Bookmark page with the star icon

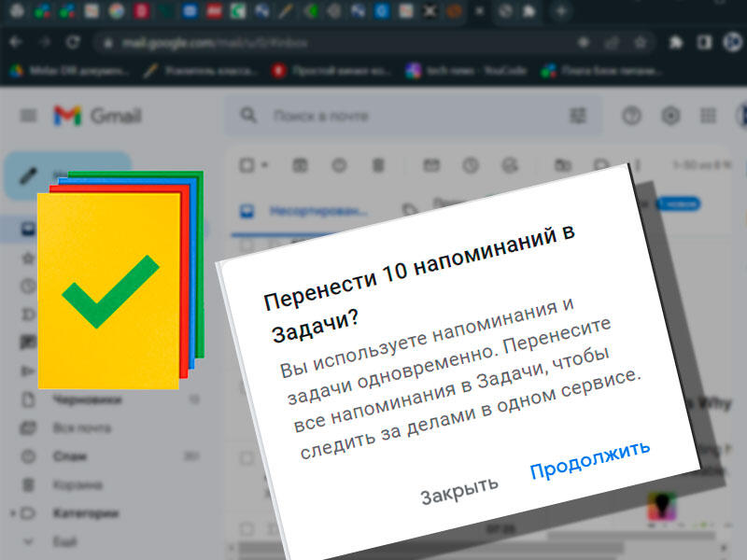(641, 43)
